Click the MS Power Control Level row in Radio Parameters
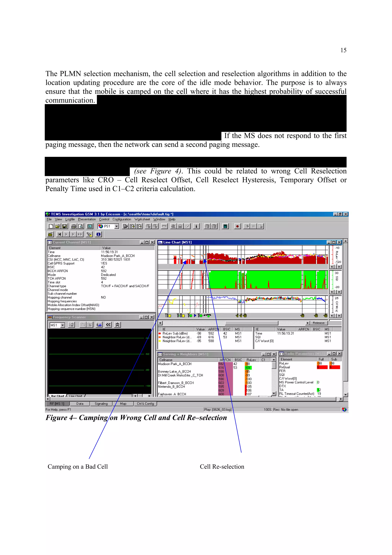Image resolution: width=392 pixels, height=555 pixels. point(310,382)
